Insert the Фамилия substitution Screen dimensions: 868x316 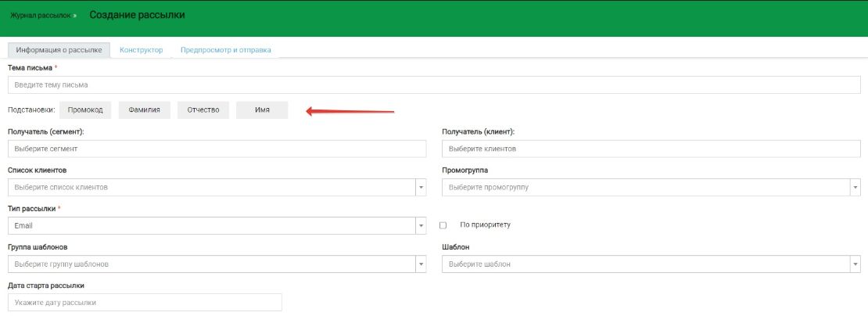[x=144, y=110]
